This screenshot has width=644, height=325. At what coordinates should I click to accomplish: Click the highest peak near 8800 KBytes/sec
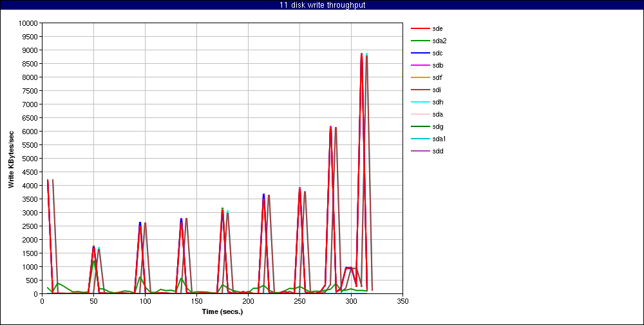pyautogui.click(x=361, y=54)
